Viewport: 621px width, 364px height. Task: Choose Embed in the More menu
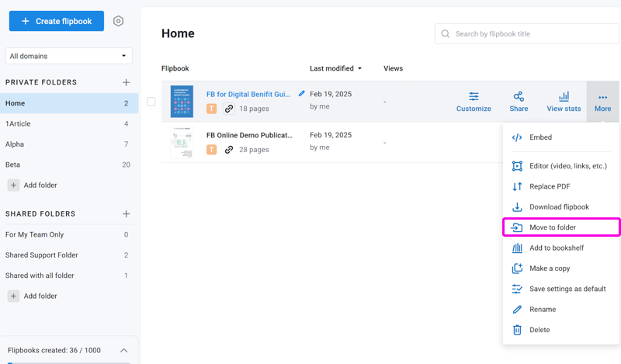[540, 137]
